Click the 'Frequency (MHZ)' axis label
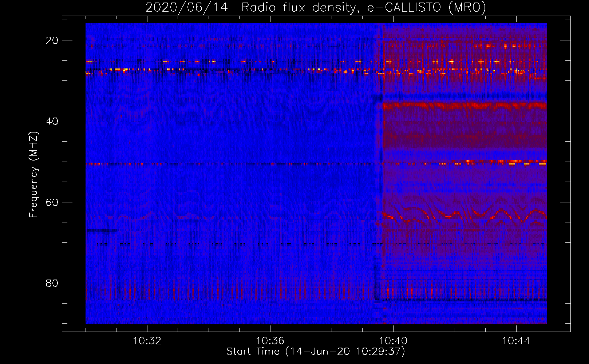This screenshot has height=364, width=589. (x=33, y=175)
